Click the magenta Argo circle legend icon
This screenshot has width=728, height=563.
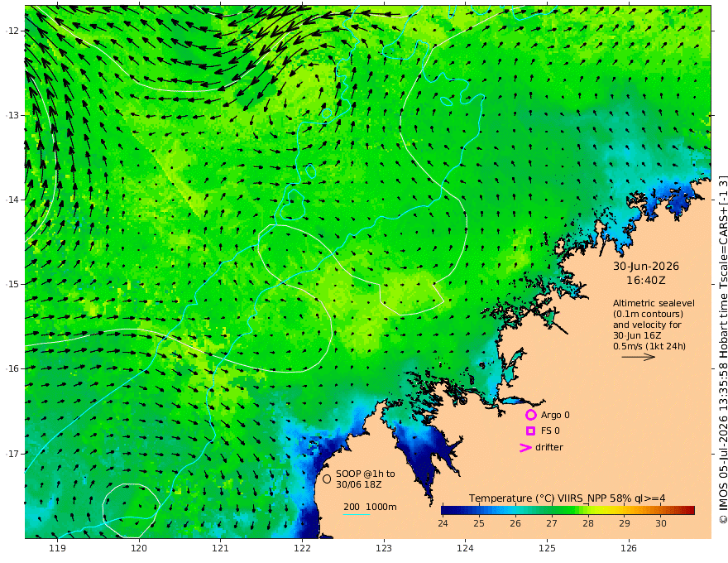(x=530, y=415)
